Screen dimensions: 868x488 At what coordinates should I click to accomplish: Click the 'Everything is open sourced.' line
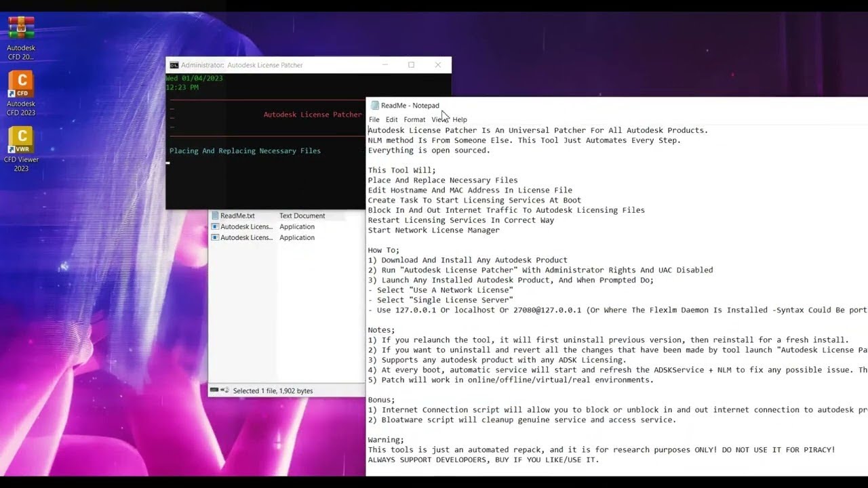coord(429,150)
